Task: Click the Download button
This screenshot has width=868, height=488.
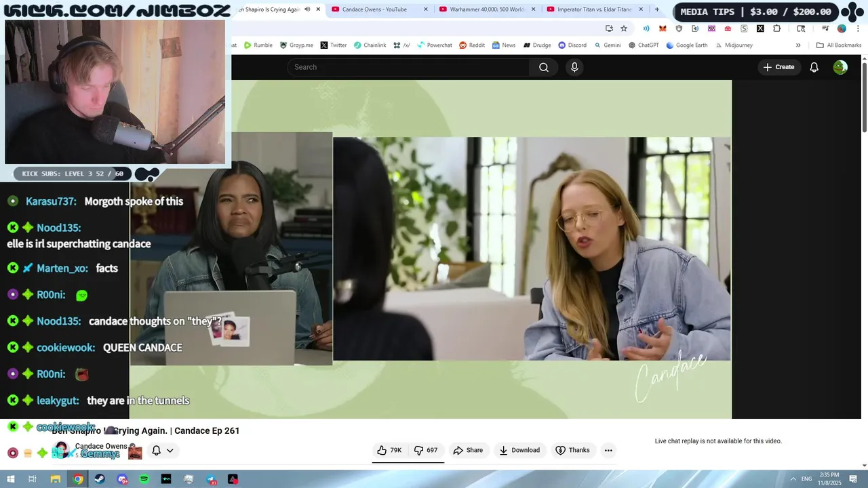Action: pos(519,450)
